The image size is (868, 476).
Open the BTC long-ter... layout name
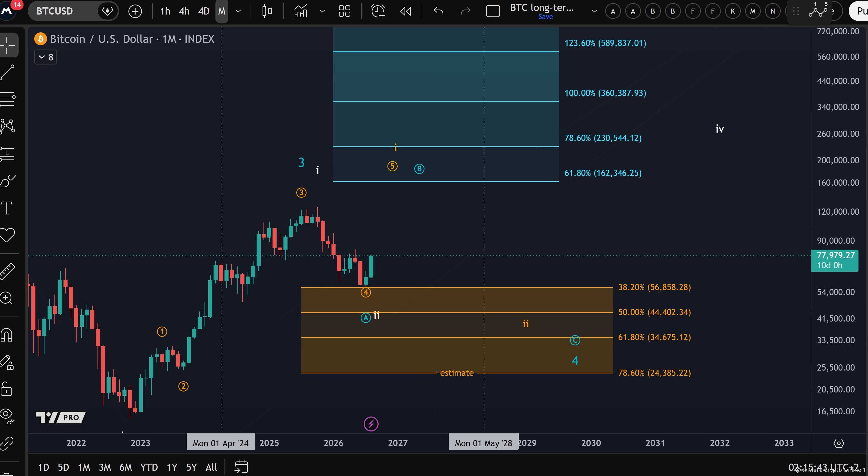542,8
